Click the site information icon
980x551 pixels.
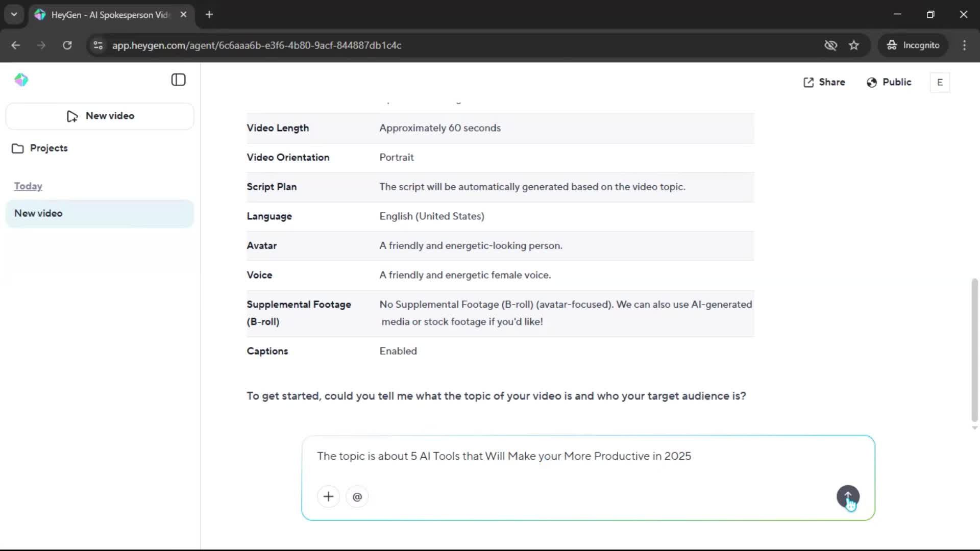[x=98, y=45]
